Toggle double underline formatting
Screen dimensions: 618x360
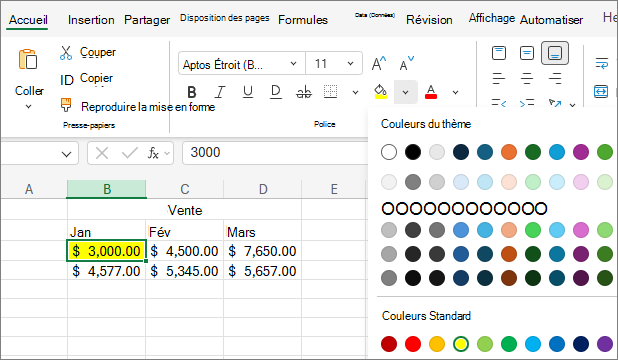[x=275, y=92]
